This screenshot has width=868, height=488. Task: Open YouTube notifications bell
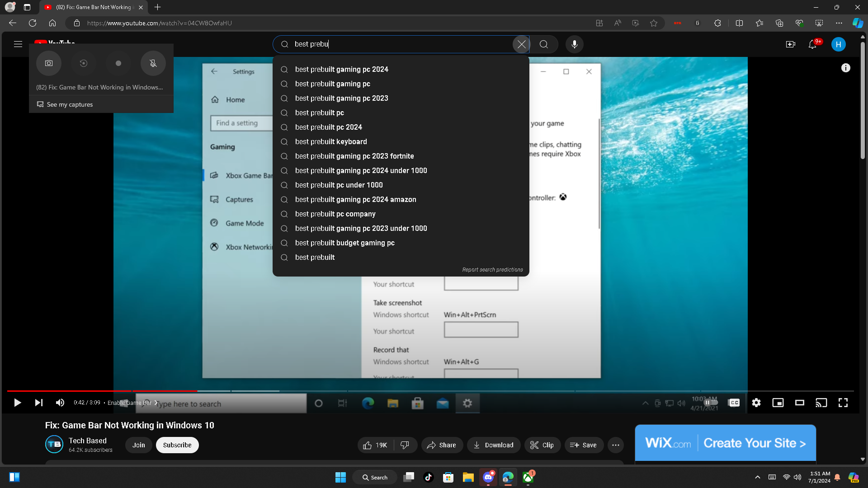(x=812, y=44)
